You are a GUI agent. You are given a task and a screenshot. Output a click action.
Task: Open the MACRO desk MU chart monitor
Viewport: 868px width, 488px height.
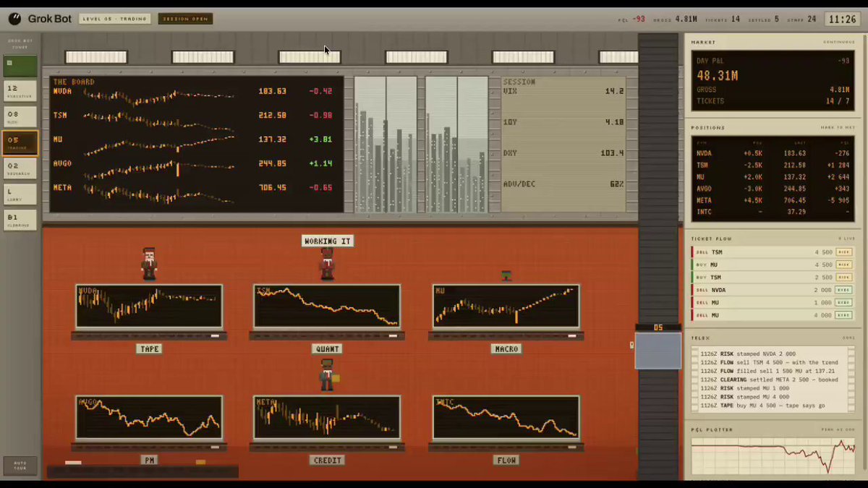[506, 307]
